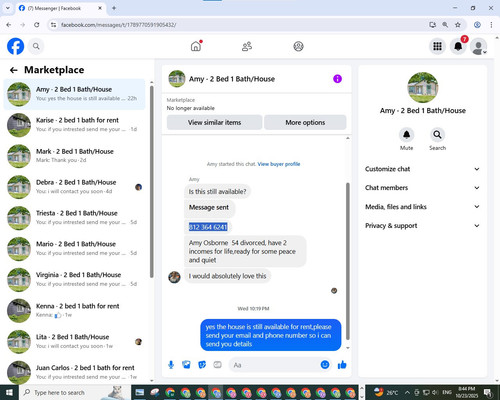500x400 pixels.
Task: Open Kenna - 2 bed 1 bath for rent chat
Action: pyautogui.click(x=74, y=311)
